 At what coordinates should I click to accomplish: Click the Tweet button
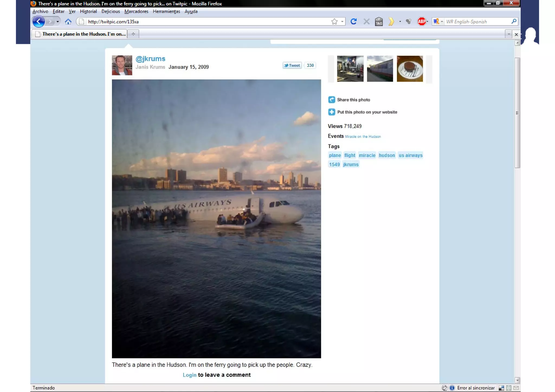[x=292, y=65]
